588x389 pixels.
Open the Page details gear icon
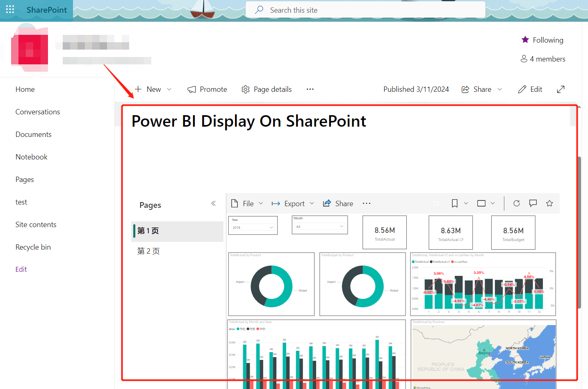[246, 89]
